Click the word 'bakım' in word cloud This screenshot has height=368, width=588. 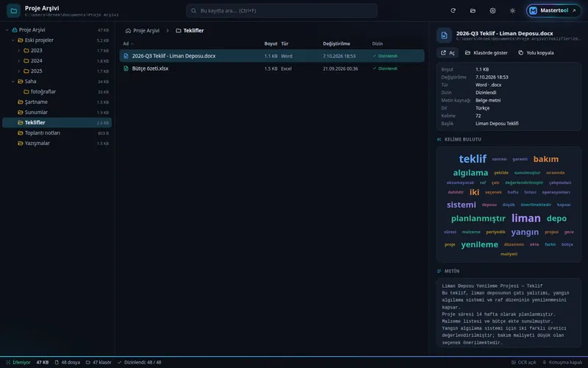546,159
